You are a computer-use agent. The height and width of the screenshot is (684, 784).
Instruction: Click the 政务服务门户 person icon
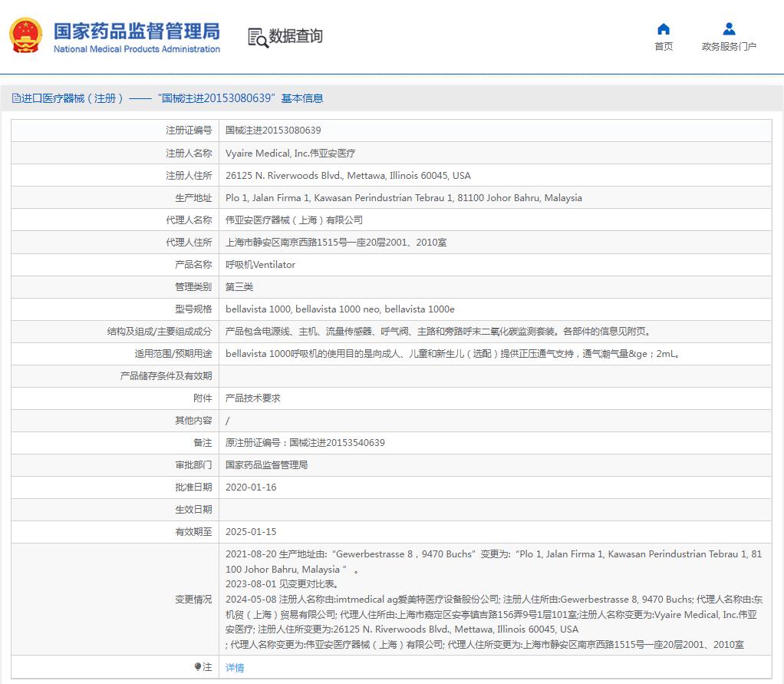[728, 29]
